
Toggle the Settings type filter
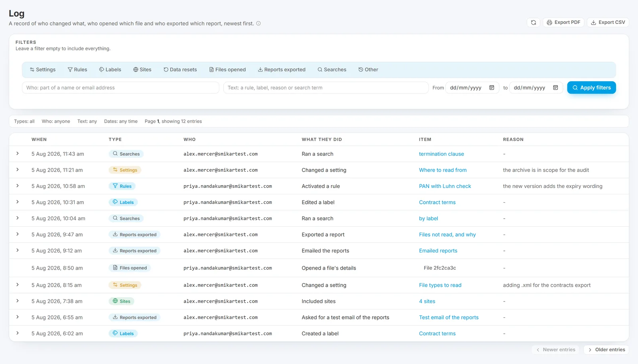coord(43,70)
